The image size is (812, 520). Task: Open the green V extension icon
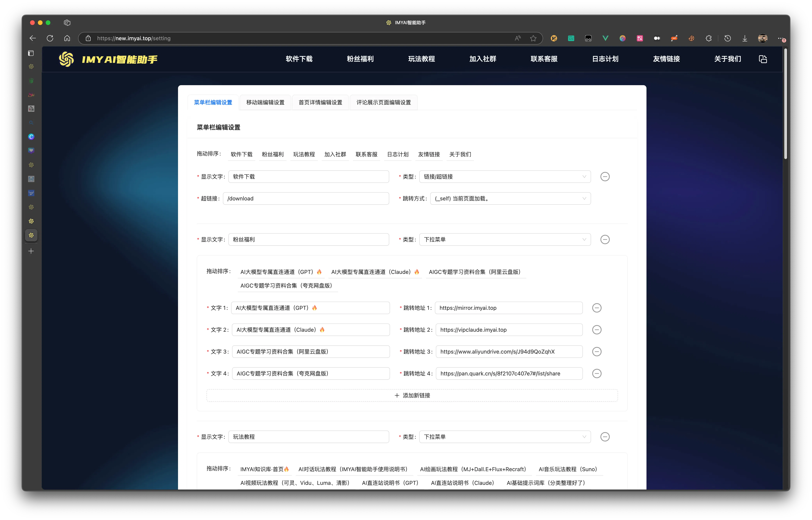pos(605,38)
